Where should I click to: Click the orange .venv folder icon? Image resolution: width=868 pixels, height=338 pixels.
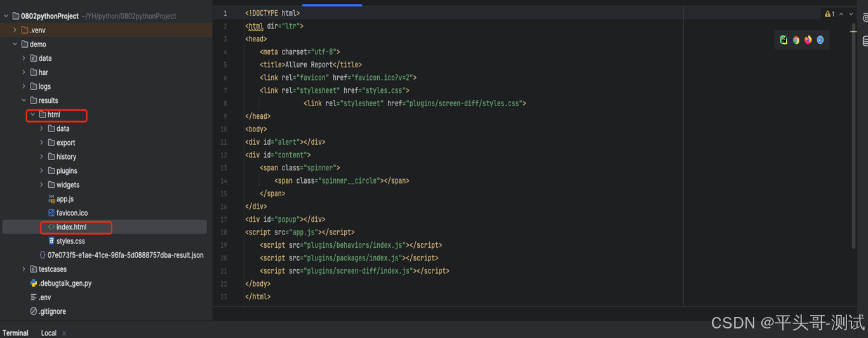[x=25, y=30]
